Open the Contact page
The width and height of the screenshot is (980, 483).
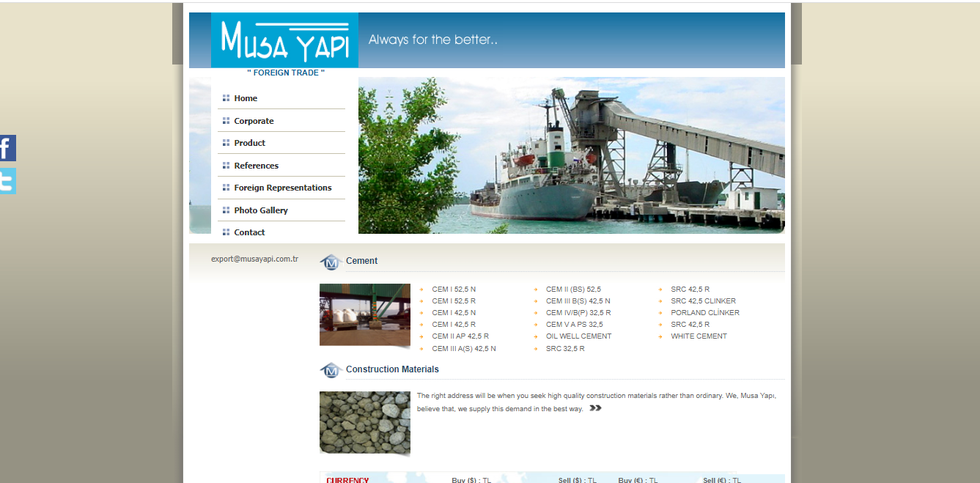coord(249,232)
